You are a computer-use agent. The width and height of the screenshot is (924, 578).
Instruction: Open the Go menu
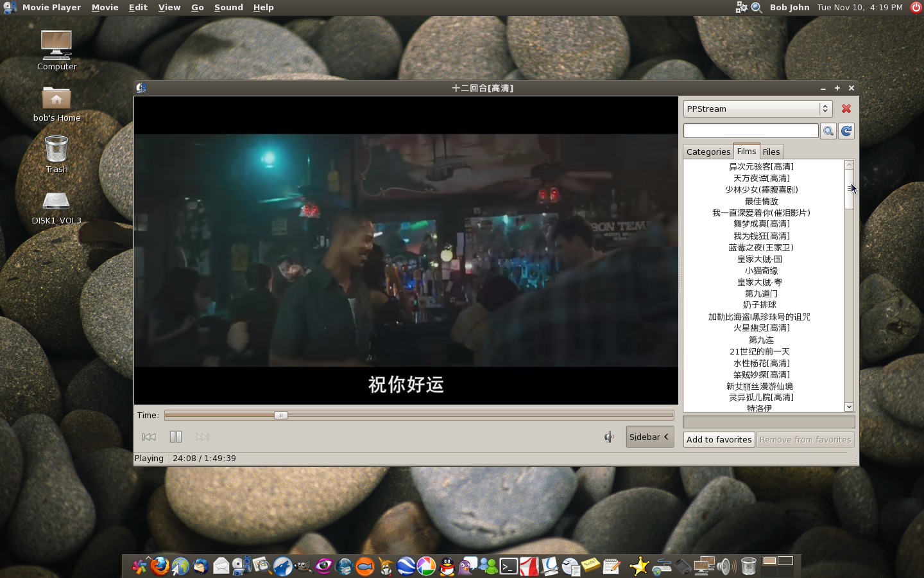[x=198, y=7]
